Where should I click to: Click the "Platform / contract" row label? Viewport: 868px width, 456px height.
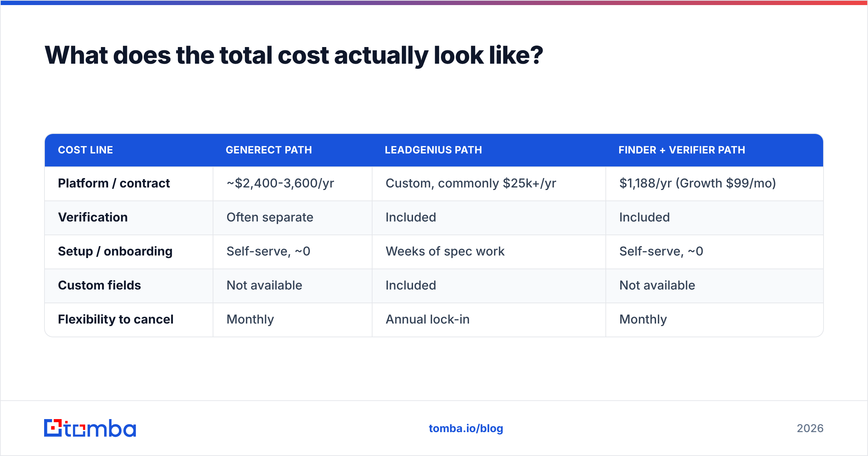[114, 183]
